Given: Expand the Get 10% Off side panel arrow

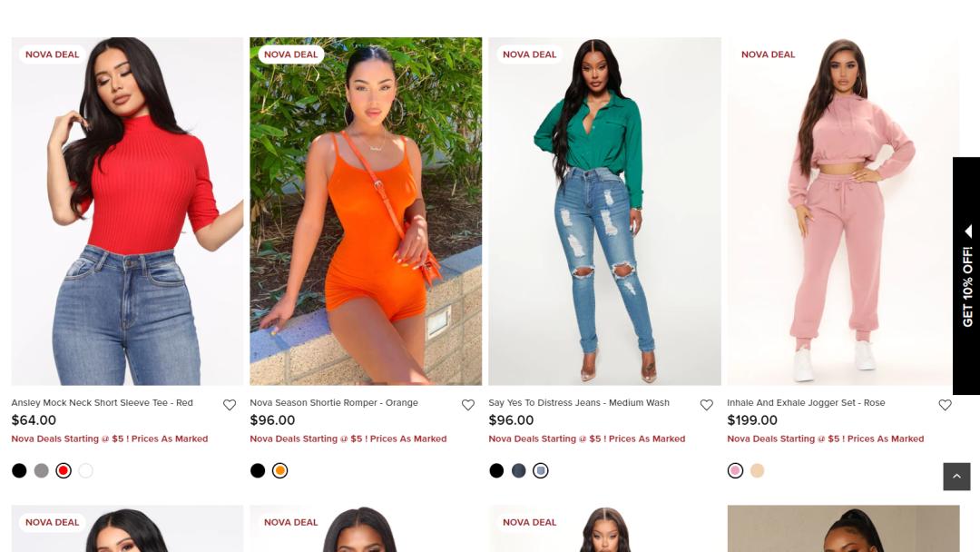Looking at the screenshot, I should [968, 232].
